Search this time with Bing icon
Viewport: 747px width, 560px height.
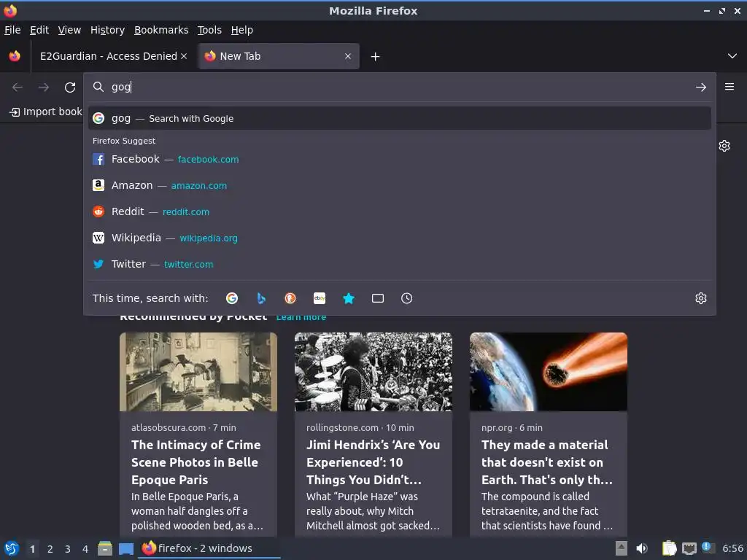click(261, 298)
